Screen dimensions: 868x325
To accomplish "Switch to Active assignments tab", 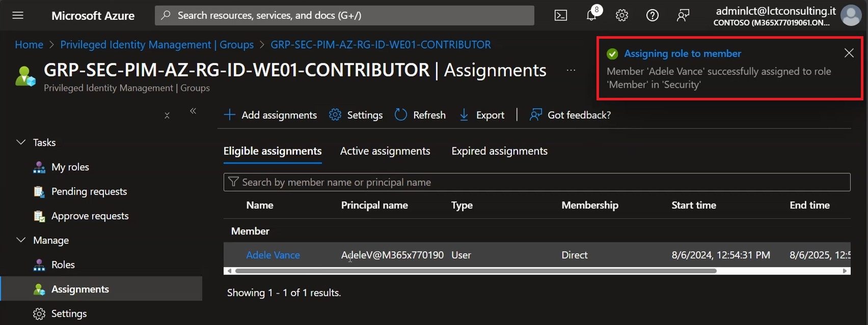I will click(385, 151).
